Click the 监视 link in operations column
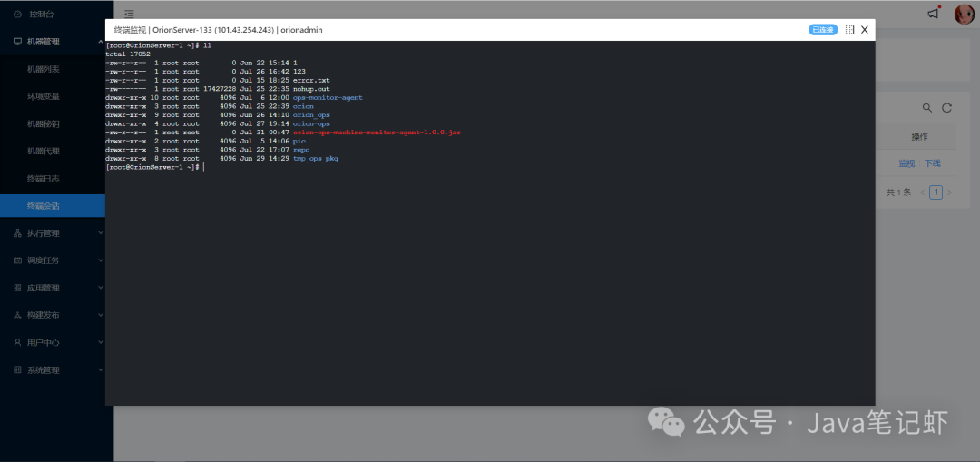980x462 pixels. tap(906, 163)
